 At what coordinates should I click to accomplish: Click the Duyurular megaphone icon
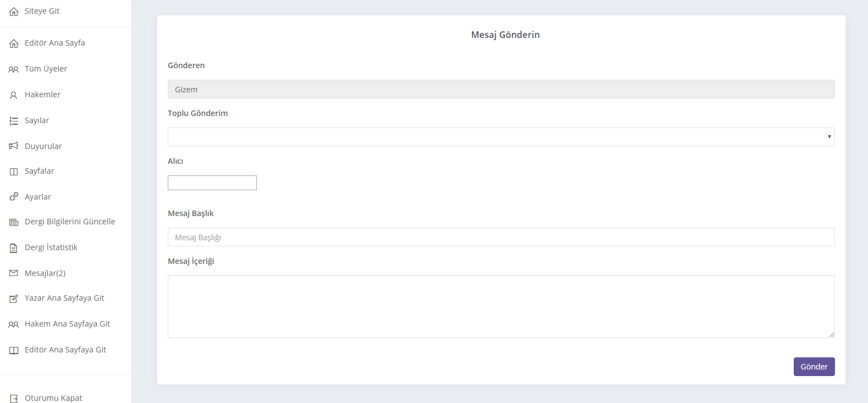click(14, 146)
